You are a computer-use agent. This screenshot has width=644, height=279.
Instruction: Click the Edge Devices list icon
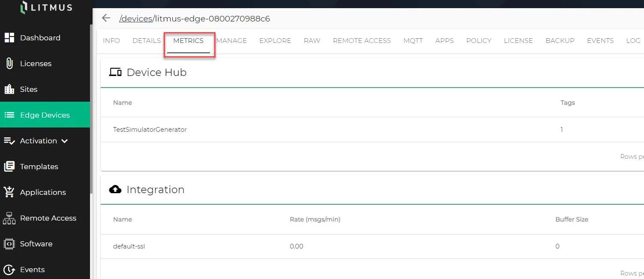[x=9, y=115]
